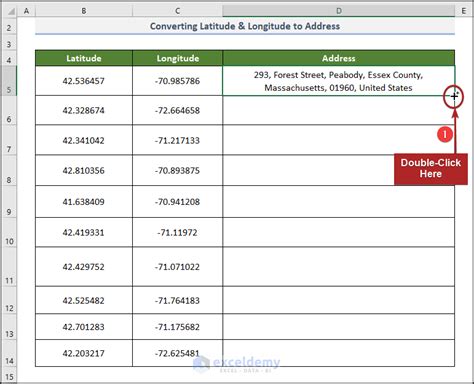Select column C header
The image size is (474, 384).
click(177, 11)
